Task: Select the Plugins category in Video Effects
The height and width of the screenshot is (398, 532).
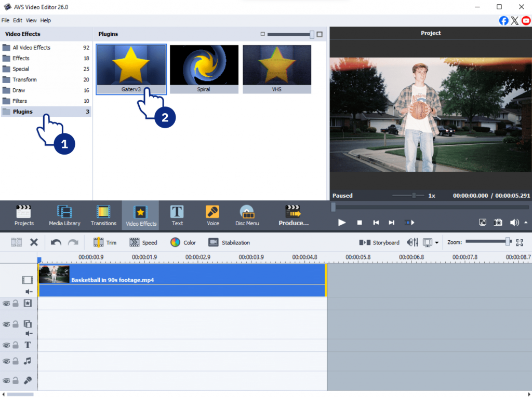Action: click(x=23, y=112)
